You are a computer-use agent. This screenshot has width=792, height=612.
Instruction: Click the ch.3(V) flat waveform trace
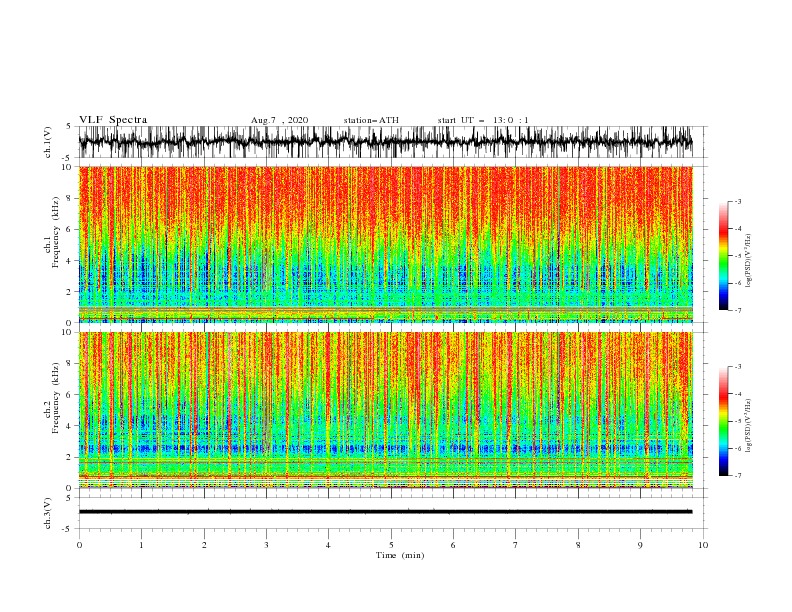tap(385, 512)
